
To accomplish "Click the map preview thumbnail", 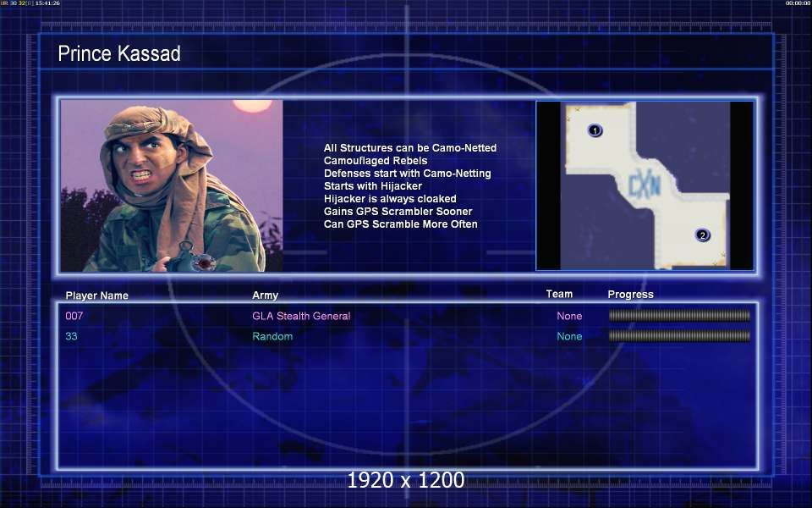I will (x=645, y=185).
